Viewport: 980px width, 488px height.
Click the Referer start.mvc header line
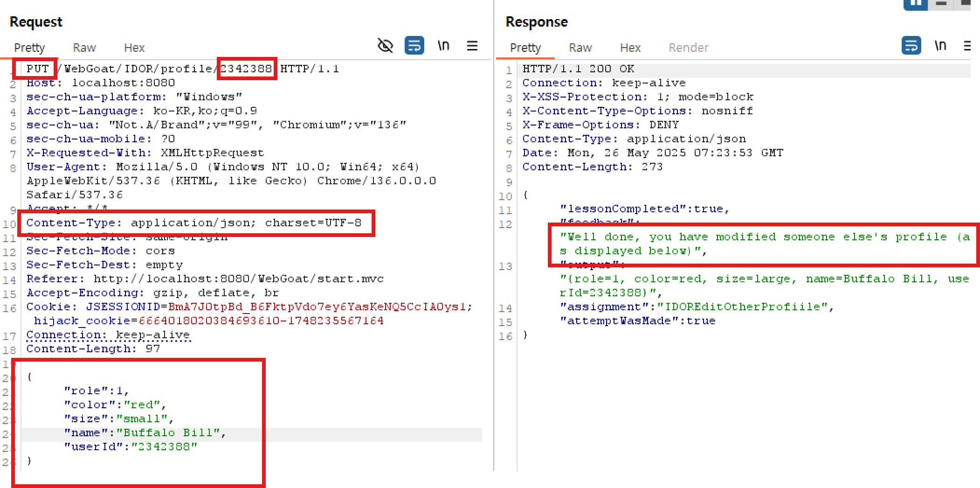pyautogui.click(x=205, y=279)
